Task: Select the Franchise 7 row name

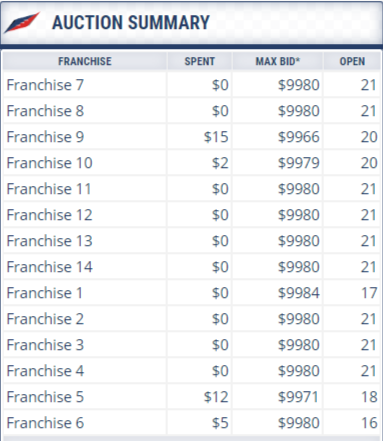Action: click(45, 85)
